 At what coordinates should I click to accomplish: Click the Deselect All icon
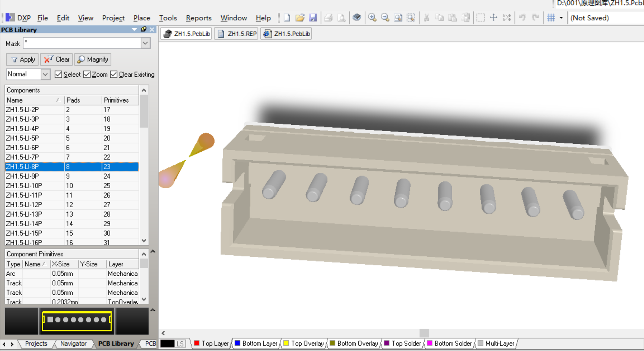(x=507, y=18)
